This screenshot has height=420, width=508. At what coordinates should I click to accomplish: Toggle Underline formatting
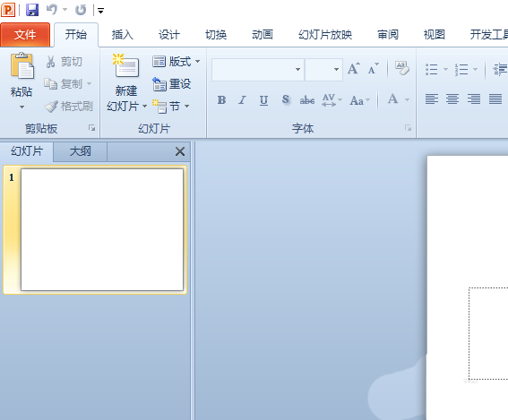click(263, 100)
